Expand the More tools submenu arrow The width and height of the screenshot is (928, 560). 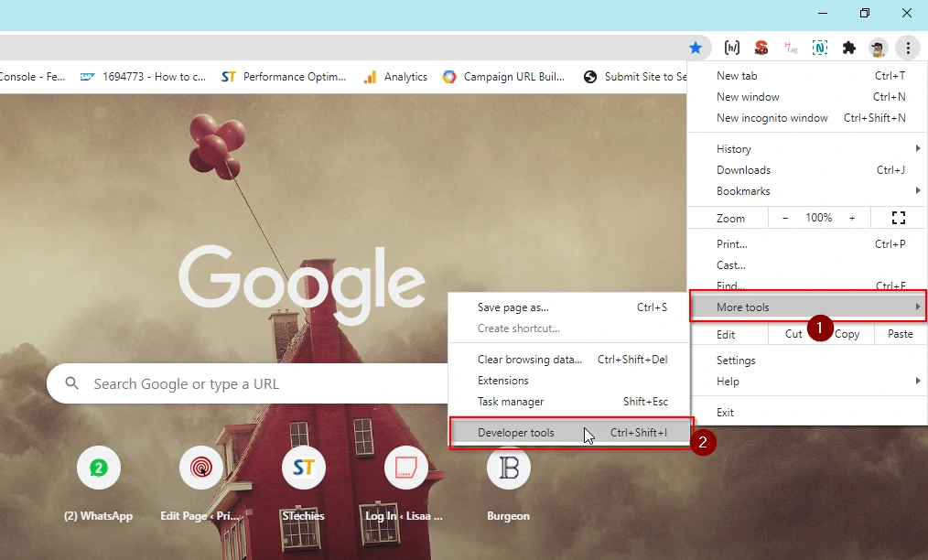point(917,307)
